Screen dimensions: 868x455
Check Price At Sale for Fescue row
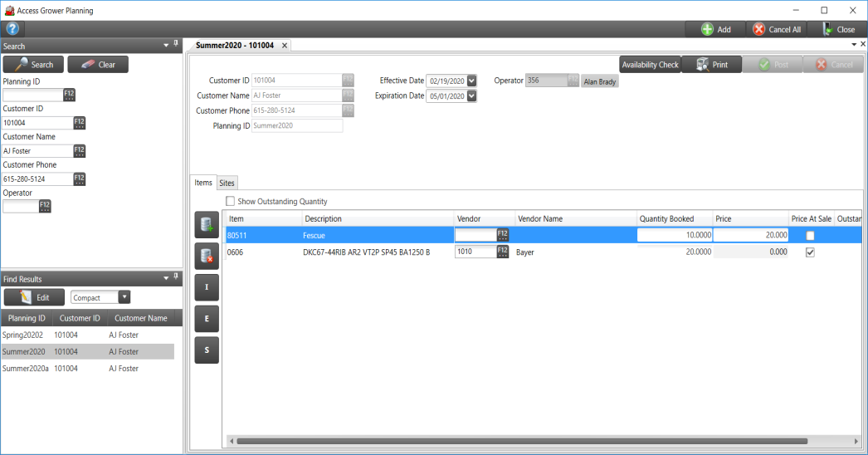811,236
